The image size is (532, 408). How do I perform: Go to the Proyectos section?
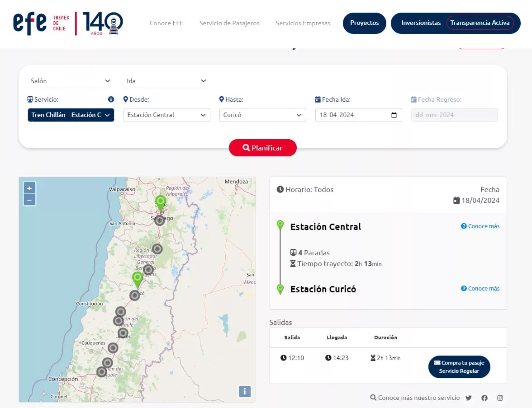[x=365, y=23]
